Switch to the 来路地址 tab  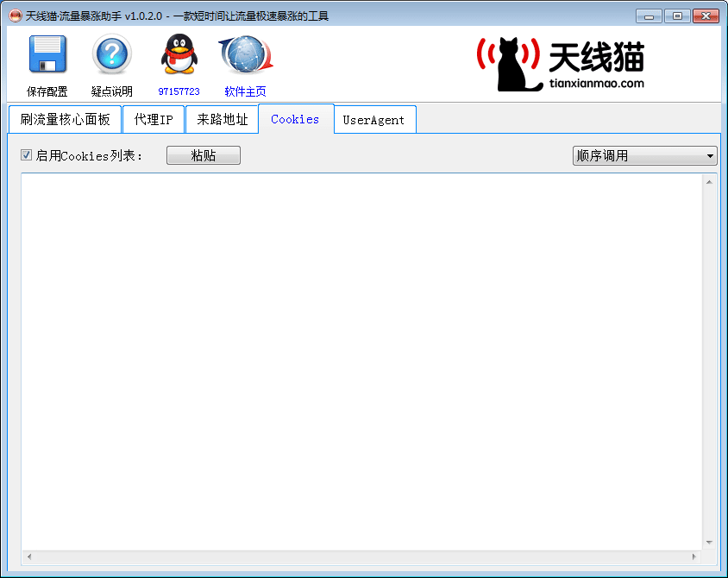(x=222, y=120)
